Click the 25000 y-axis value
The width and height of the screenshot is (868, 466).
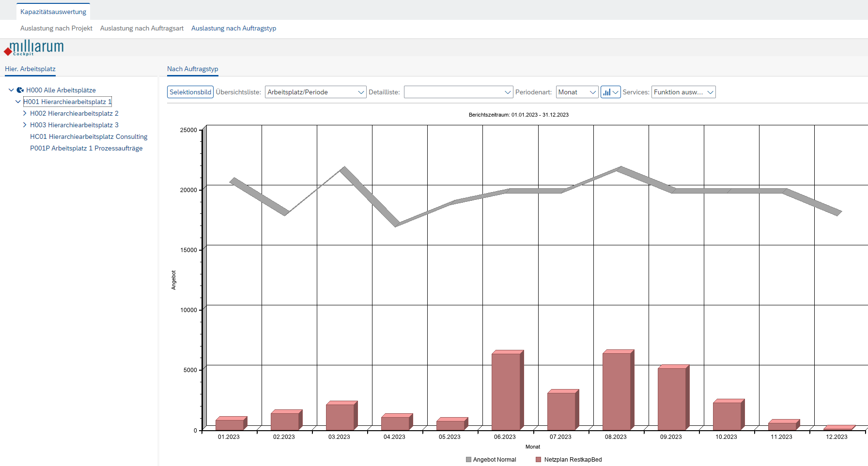(188, 130)
